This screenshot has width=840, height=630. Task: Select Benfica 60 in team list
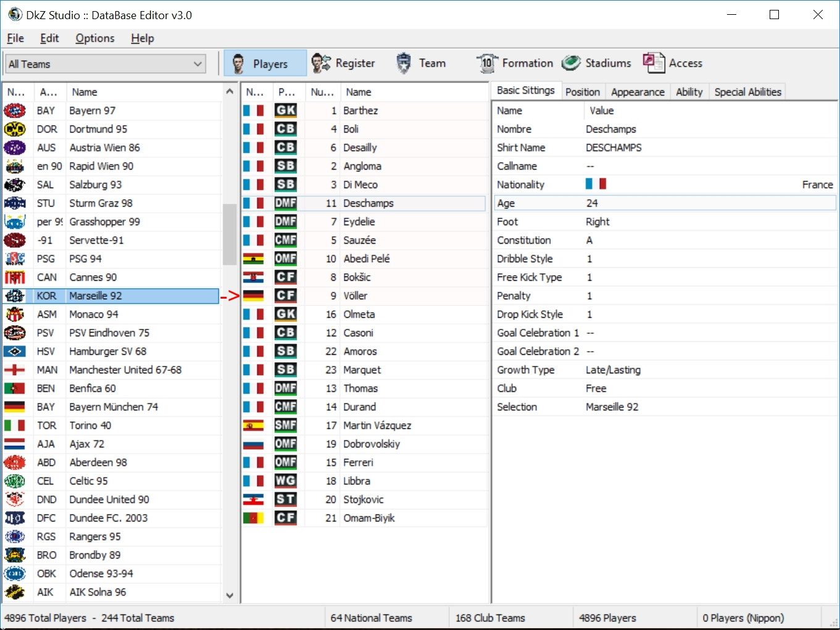[x=111, y=388]
